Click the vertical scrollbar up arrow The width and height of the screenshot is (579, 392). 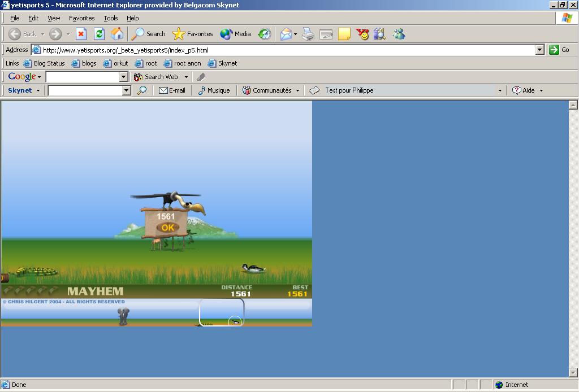(x=573, y=105)
